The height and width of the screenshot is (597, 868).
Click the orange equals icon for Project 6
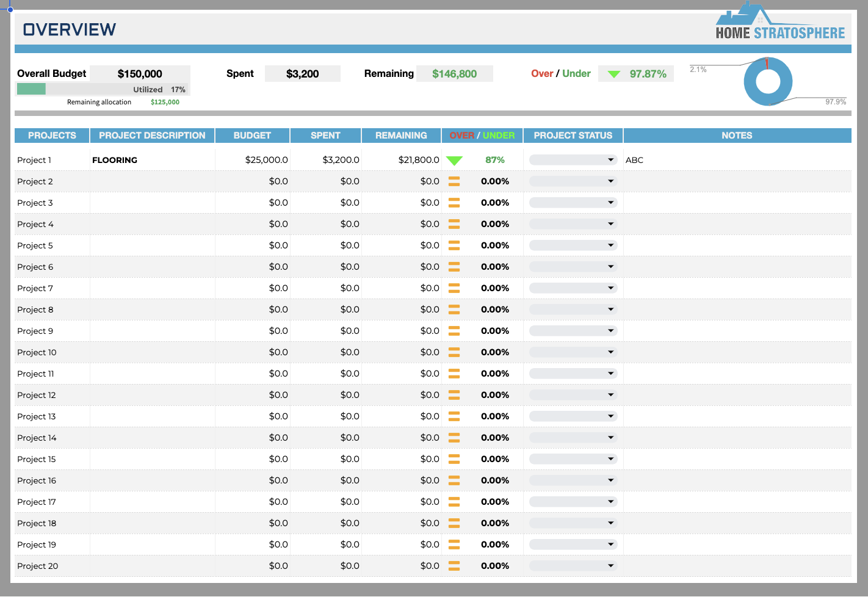pyautogui.click(x=454, y=267)
